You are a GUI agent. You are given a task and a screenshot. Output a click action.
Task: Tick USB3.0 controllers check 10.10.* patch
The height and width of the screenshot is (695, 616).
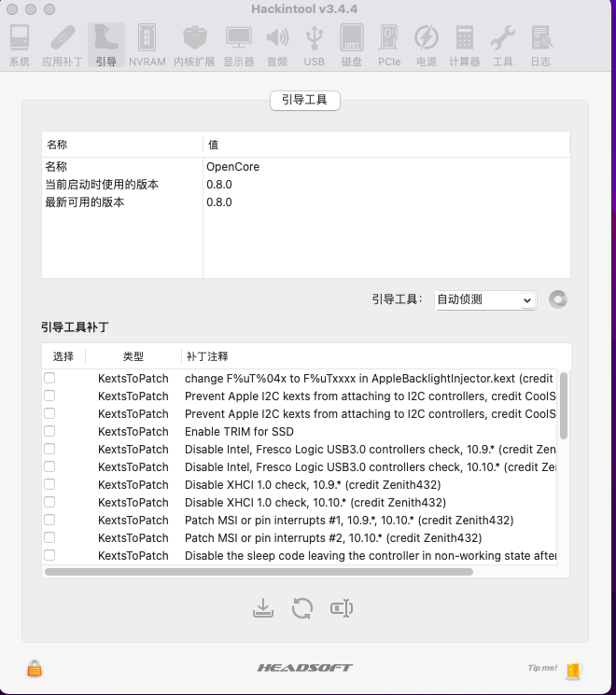point(49,466)
